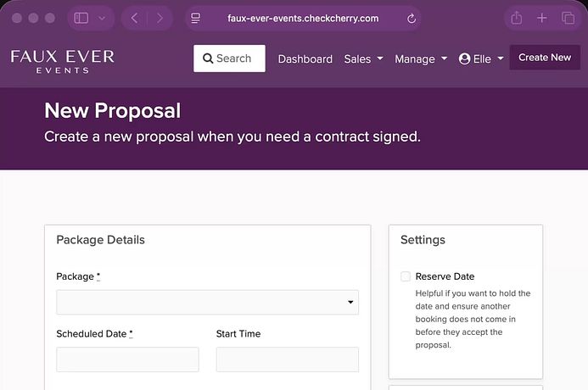Enable the Reserve Date checkbox
588x390 pixels.
[406, 276]
